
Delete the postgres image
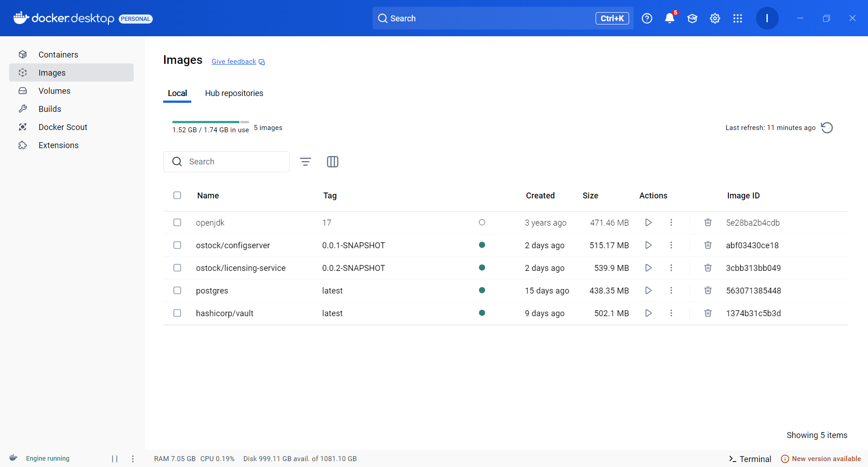point(708,290)
